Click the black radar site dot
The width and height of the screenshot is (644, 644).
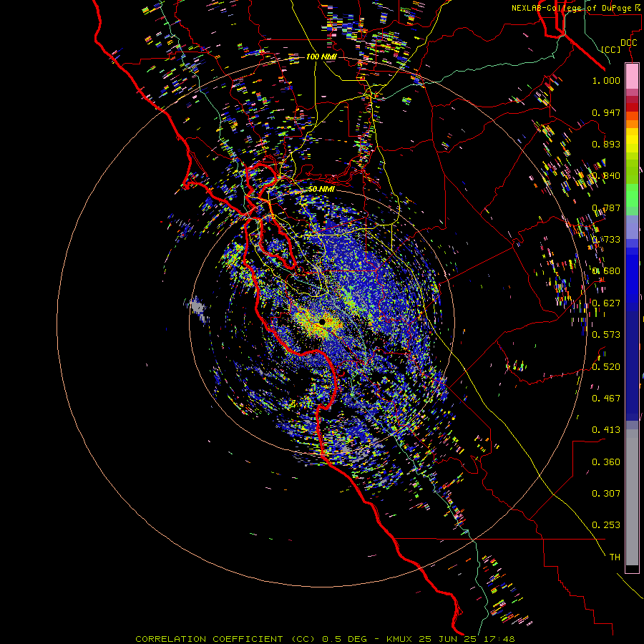pos(323,322)
